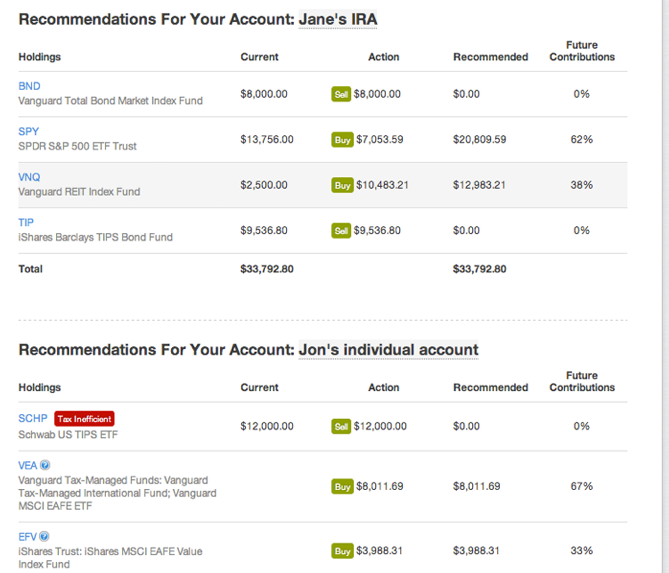Click the Buy badge for EFV
This screenshot has width=669, height=573.
click(x=342, y=551)
